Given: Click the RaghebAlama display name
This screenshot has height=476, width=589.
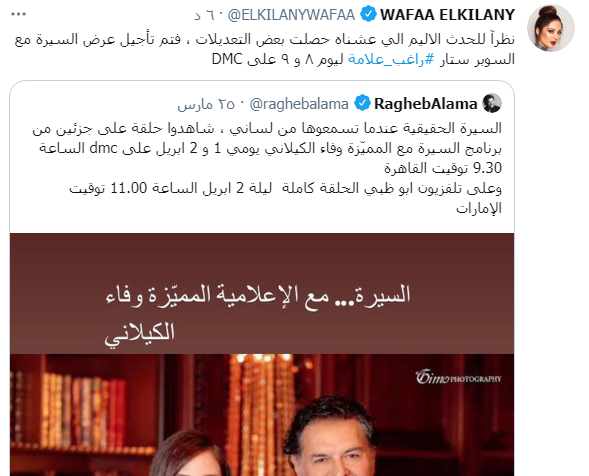Looking at the screenshot, I should (x=426, y=104).
